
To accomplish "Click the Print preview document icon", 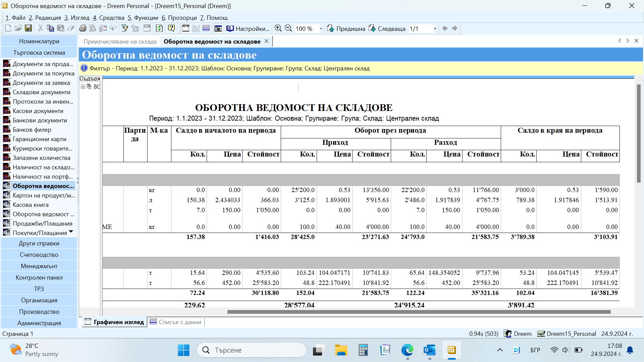I will coord(93,28).
